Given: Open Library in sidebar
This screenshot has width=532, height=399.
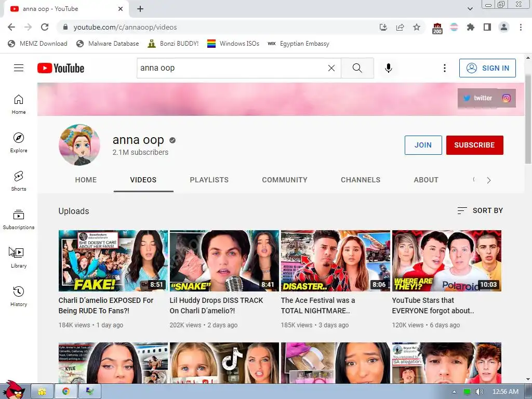Looking at the screenshot, I should pos(19,258).
